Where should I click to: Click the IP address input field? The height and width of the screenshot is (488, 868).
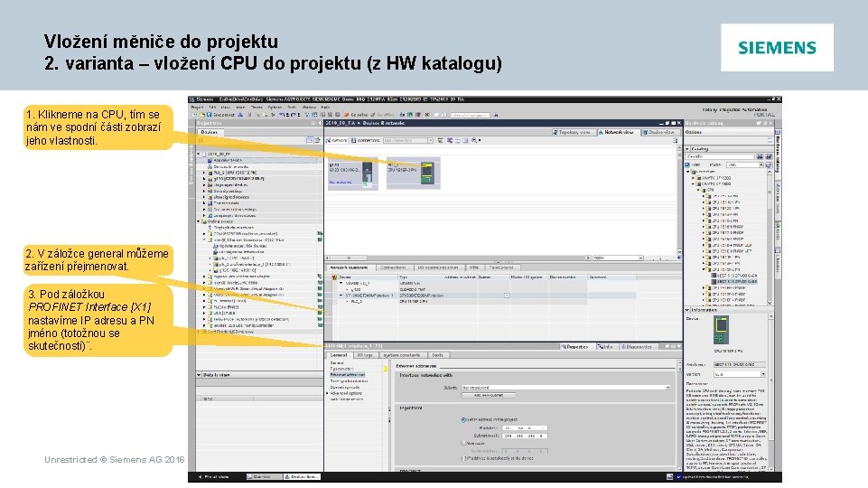pos(524,428)
